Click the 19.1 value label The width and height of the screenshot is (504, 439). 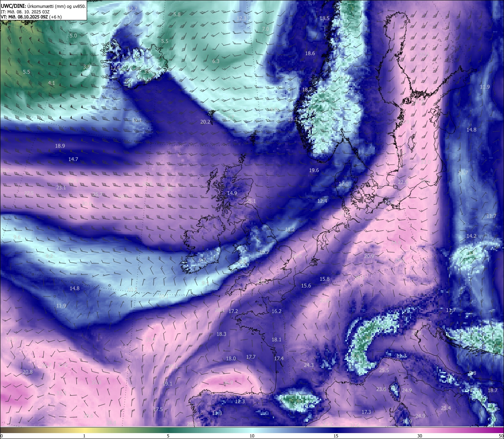(x=167, y=383)
